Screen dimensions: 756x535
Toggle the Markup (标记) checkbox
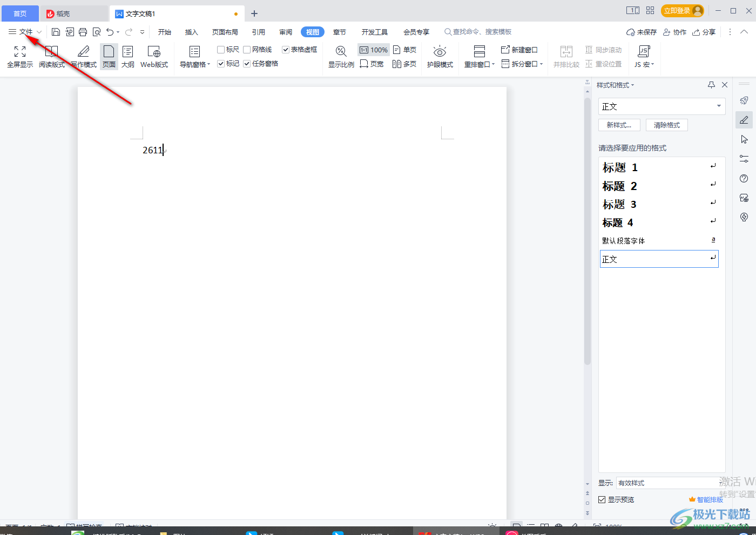coord(221,64)
